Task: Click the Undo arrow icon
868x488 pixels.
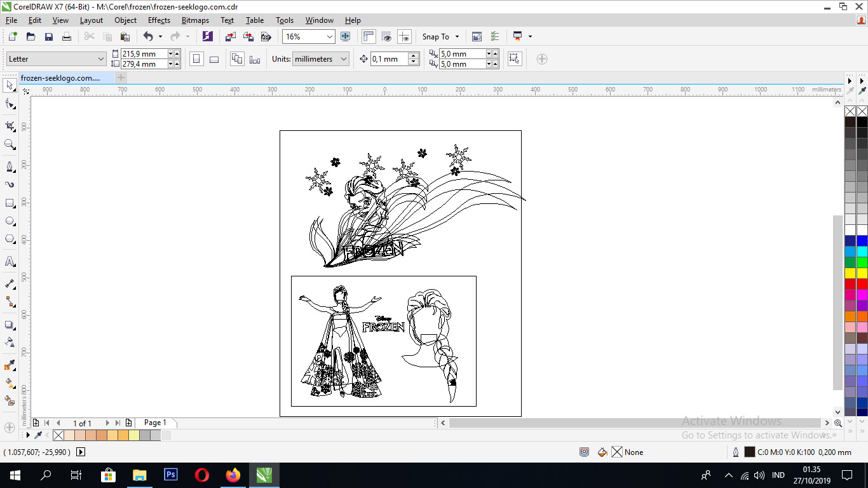Action: [x=148, y=37]
